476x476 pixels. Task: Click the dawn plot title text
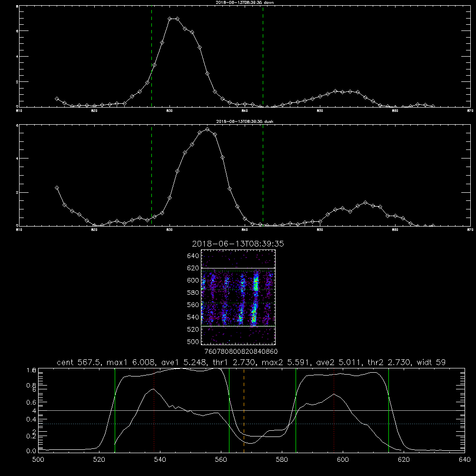[x=245, y=2]
